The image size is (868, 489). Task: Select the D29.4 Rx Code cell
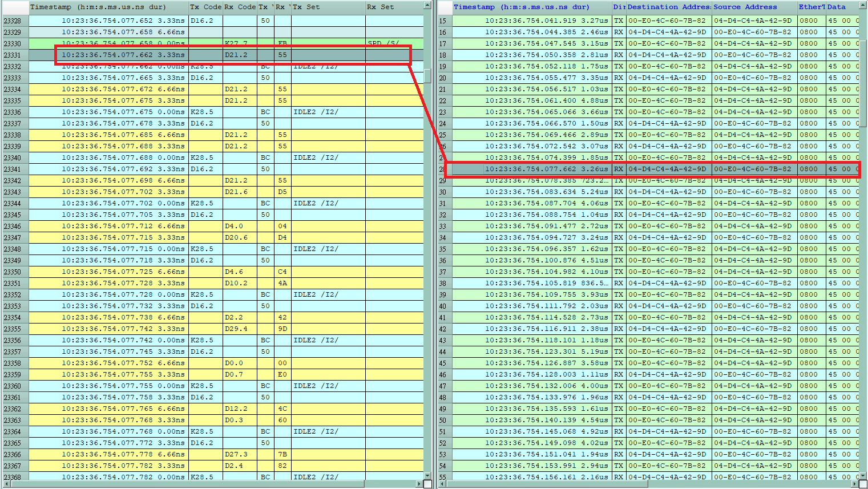[240, 329]
